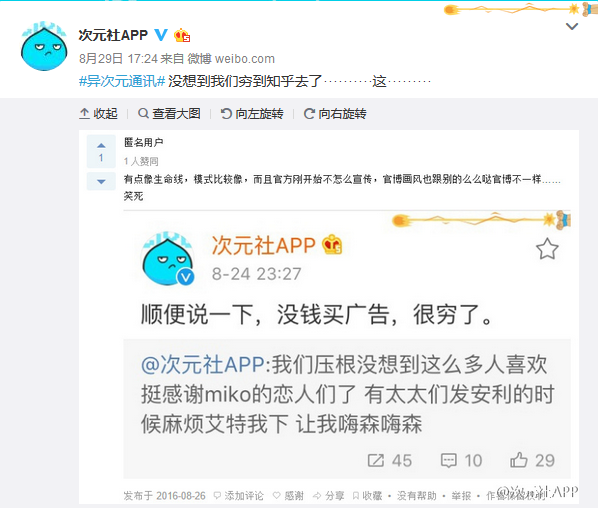
Task: Rotate the image left with 向左旋转
Action: pyautogui.click(x=252, y=114)
